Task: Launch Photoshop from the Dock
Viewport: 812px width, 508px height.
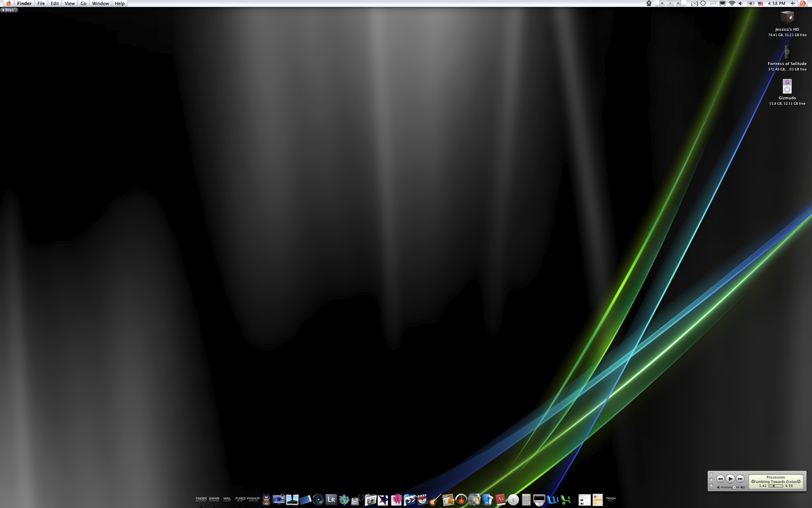Action: tap(253, 499)
